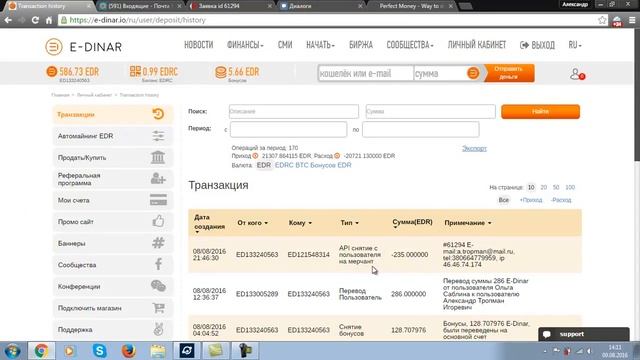
Task: Sort by От кого column
Action: (x=253, y=223)
